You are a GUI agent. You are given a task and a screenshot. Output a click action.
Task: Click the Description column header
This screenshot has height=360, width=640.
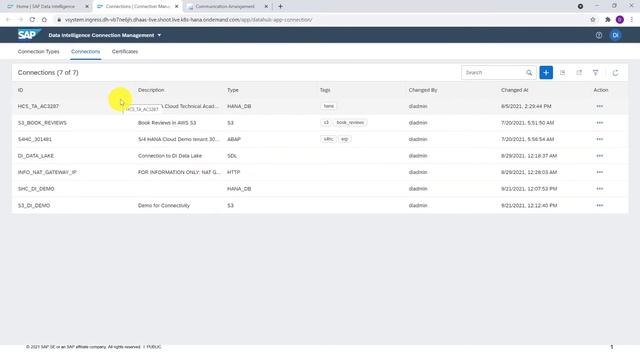click(x=151, y=90)
